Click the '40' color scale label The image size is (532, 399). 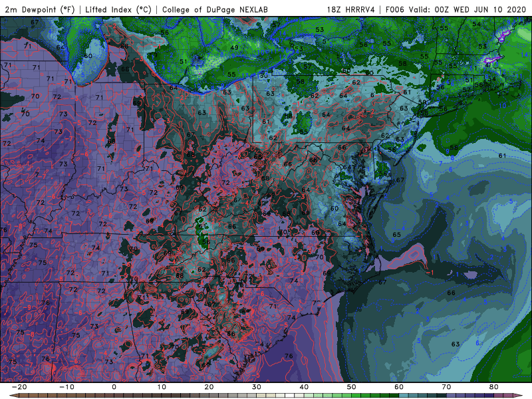(304, 387)
